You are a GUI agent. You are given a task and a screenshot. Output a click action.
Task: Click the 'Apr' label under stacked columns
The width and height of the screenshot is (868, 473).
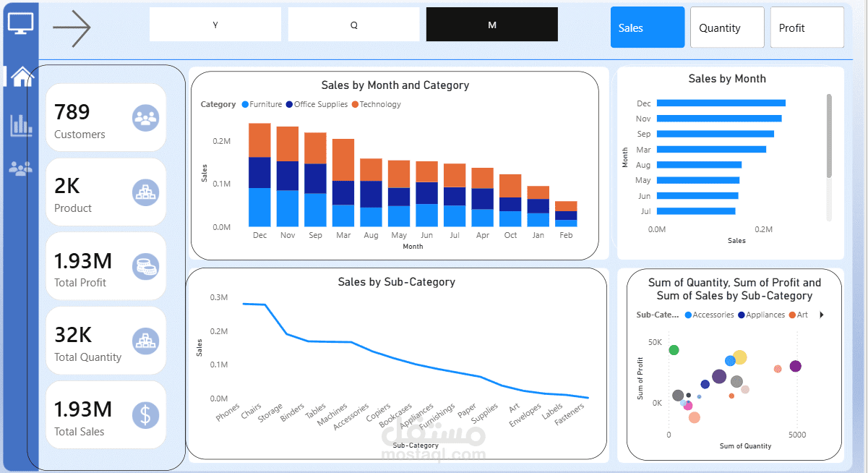click(483, 235)
